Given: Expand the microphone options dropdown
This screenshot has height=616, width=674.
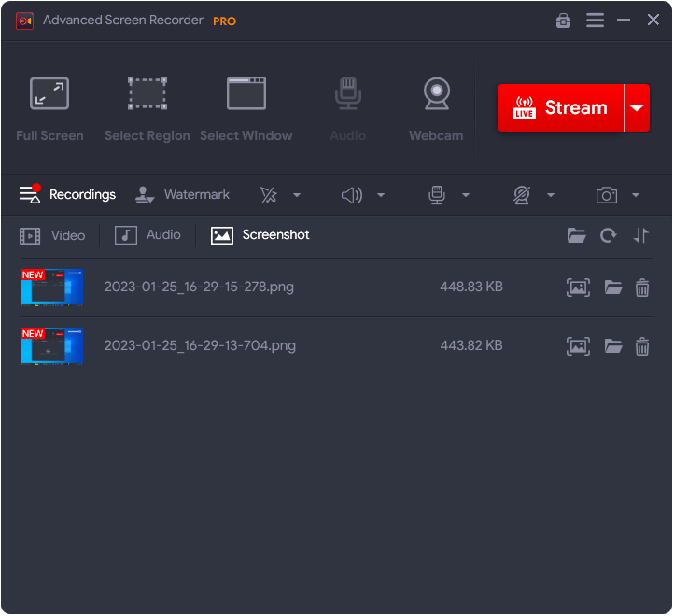Looking at the screenshot, I should [465, 195].
